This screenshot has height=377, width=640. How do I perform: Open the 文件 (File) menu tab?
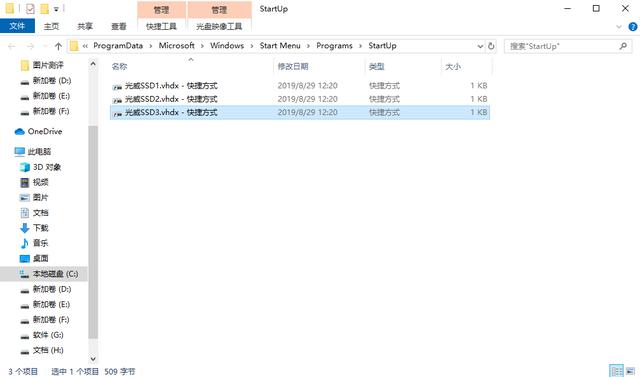click(17, 26)
